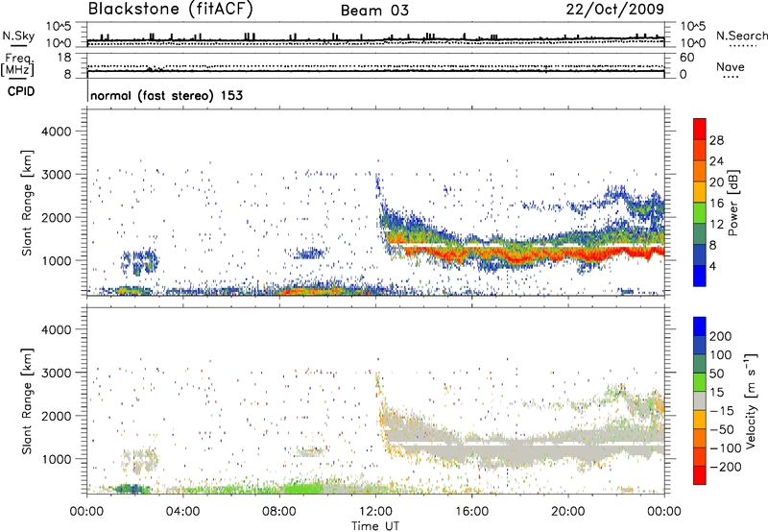
Task: Select the "16" power colorbar label
Action: [x=716, y=204]
